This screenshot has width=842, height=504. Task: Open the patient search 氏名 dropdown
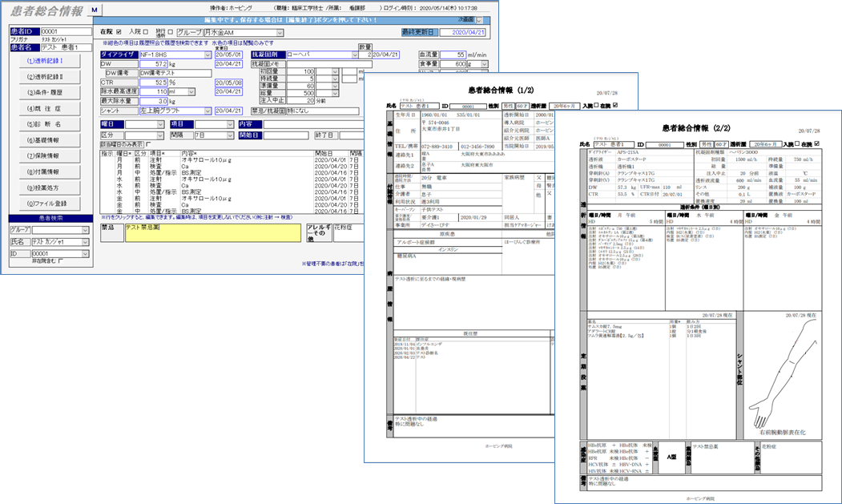[x=85, y=242]
